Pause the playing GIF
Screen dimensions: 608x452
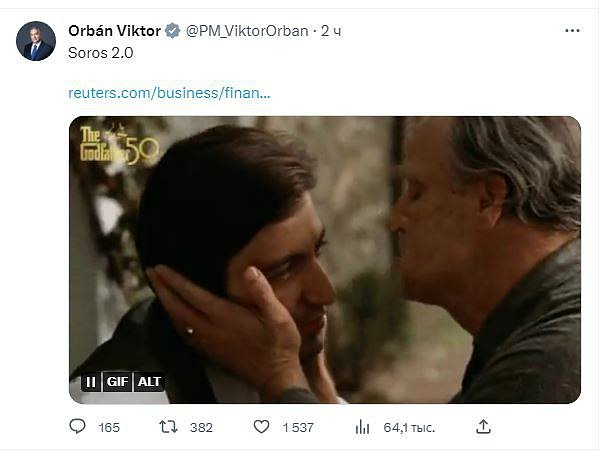point(90,382)
